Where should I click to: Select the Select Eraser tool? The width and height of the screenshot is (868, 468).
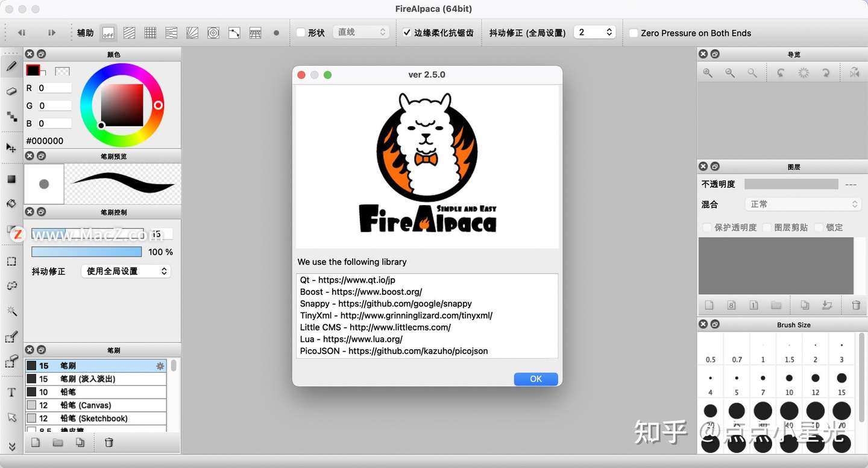(x=11, y=361)
